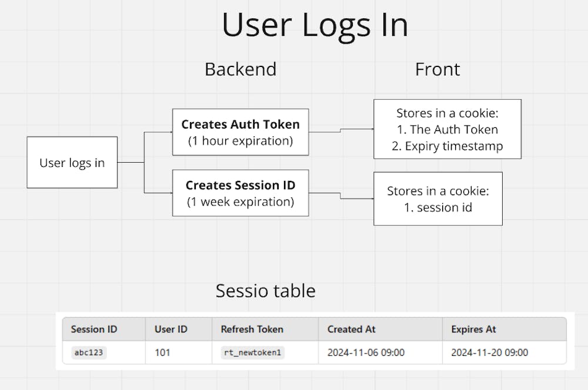Click the "Refresh Token" table header

point(250,330)
